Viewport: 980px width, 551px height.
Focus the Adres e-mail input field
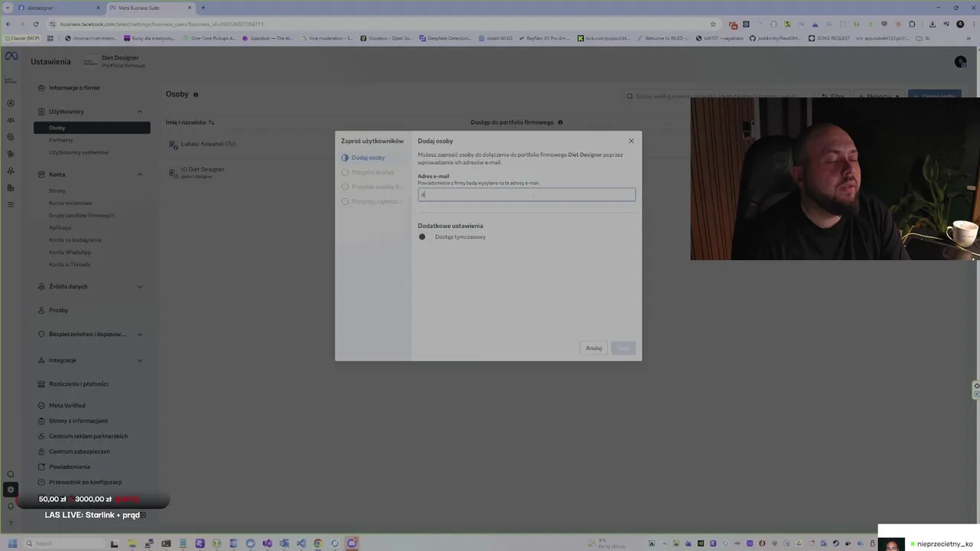click(526, 195)
